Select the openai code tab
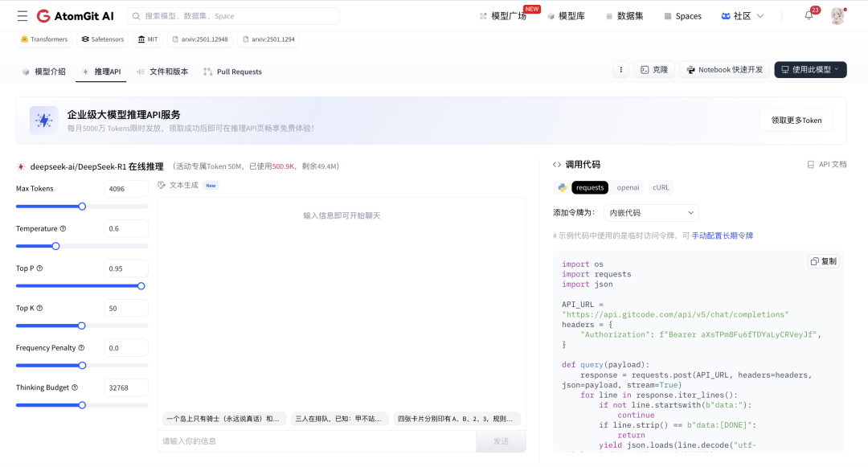 tap(628, 187)
